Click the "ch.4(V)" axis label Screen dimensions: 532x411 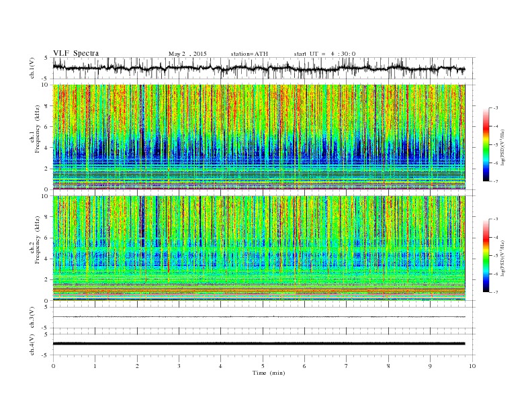pos(32,345)
